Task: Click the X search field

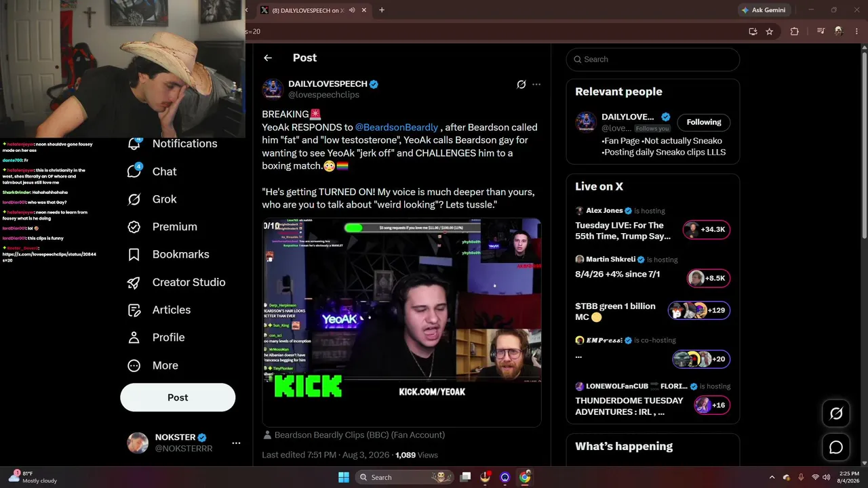Action: point(653,60)
